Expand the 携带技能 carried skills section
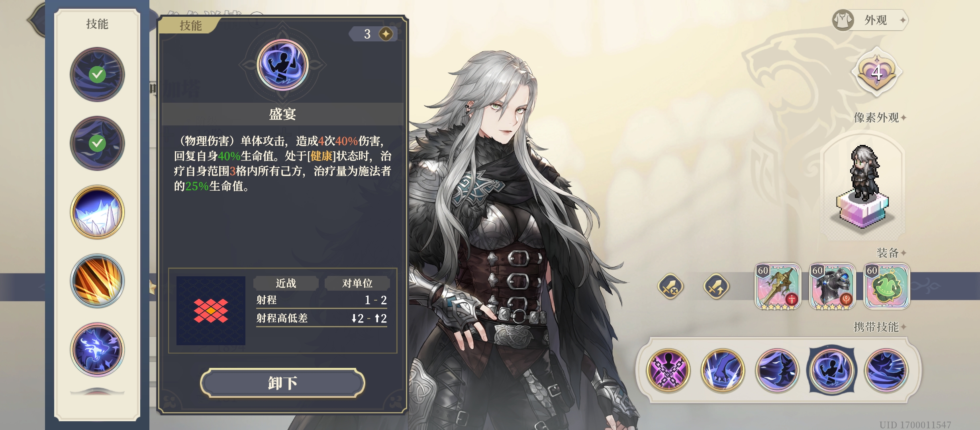980x430 pixels. (880, 327)
